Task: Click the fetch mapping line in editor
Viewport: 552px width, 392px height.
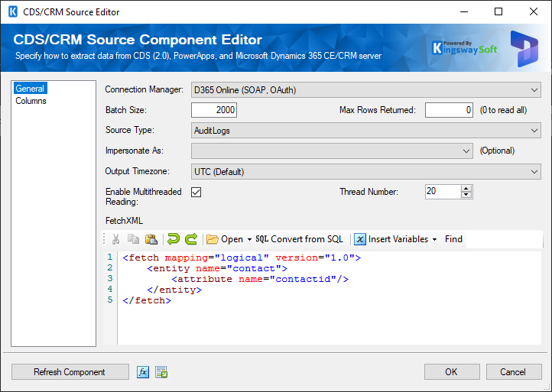Action: coord(242,258)
